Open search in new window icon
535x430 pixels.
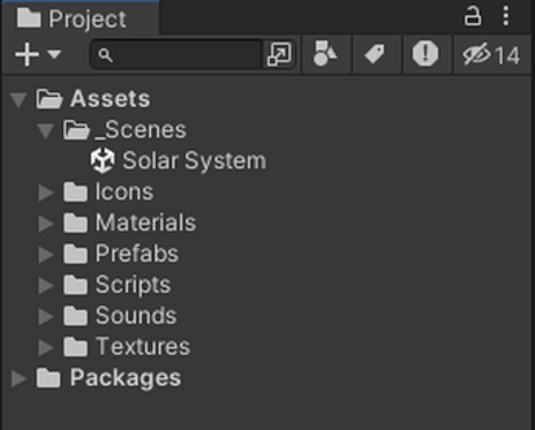[x=279, y=54]
